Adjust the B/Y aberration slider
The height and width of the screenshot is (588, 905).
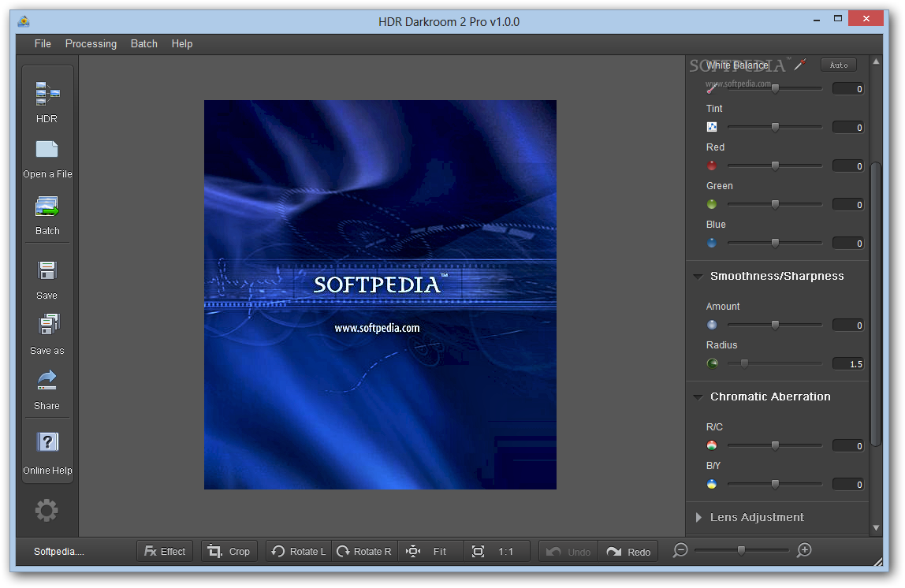pos(775,484)
